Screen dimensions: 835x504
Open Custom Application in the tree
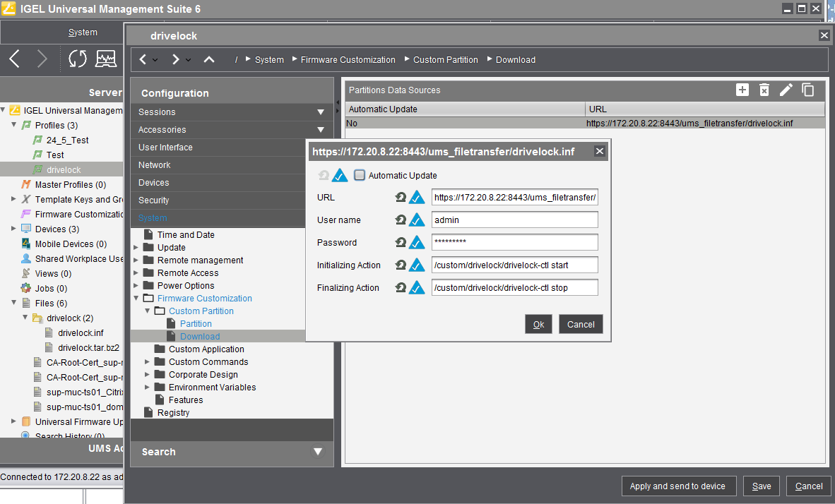[x=206, y=349]
